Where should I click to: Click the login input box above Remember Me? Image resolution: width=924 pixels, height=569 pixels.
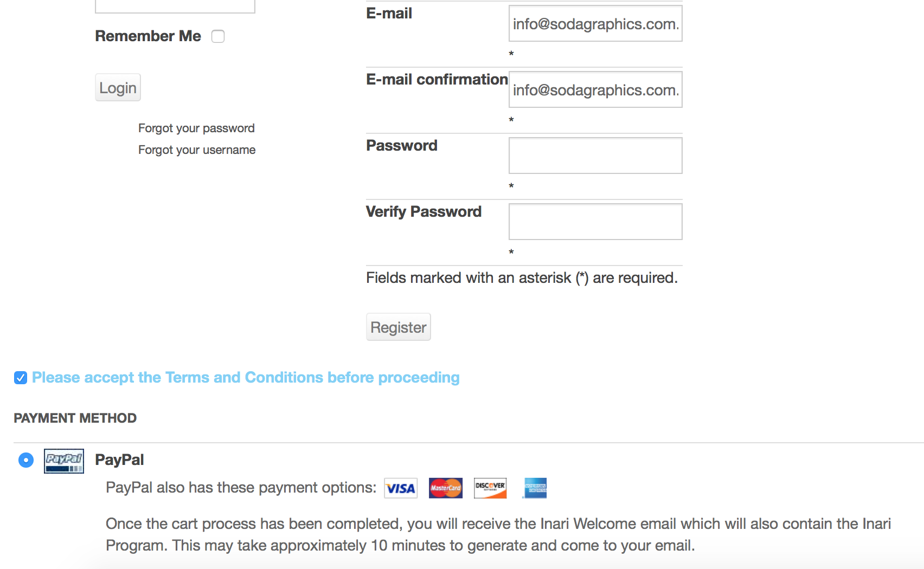[175, 7]
